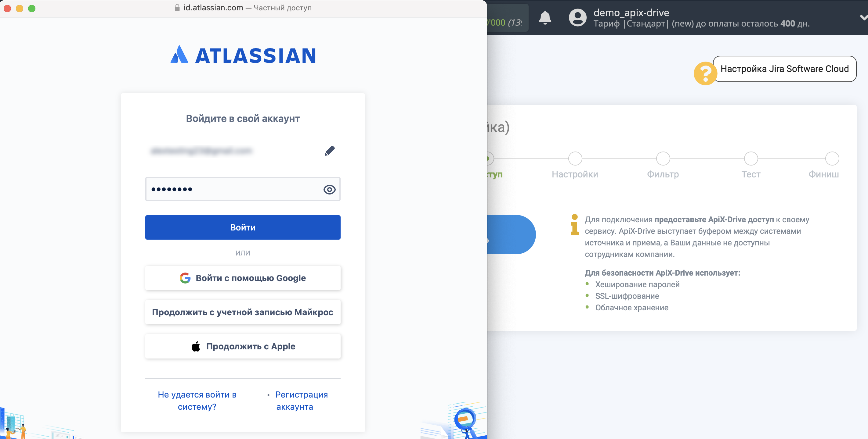Viewport: 868px width, 439px height.
Task: Toggle password visibility eye icon
Action: click(329, 189)
